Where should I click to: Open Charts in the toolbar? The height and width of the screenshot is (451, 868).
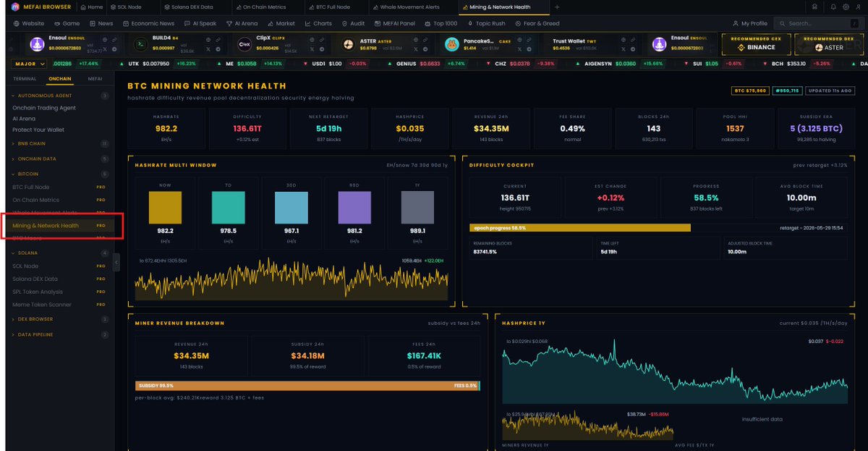point(318,23)
